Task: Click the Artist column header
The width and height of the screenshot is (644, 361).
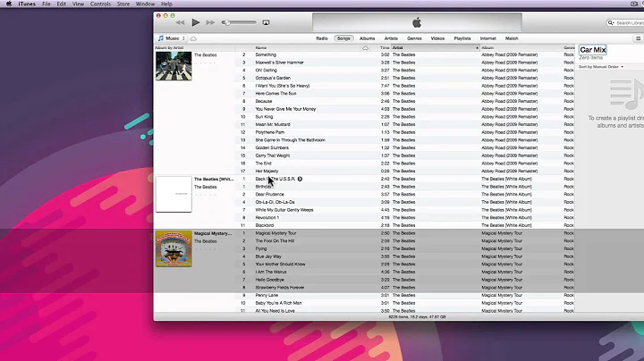Action: [436, 48]
